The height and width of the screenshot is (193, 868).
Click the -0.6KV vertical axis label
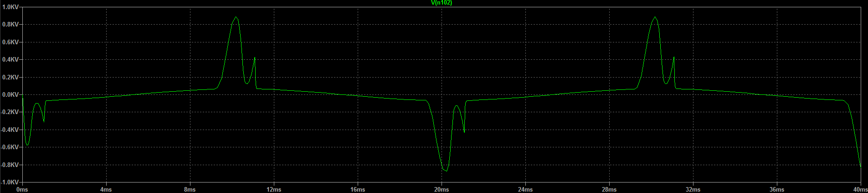pyautogui.click(x=10, y=147)
